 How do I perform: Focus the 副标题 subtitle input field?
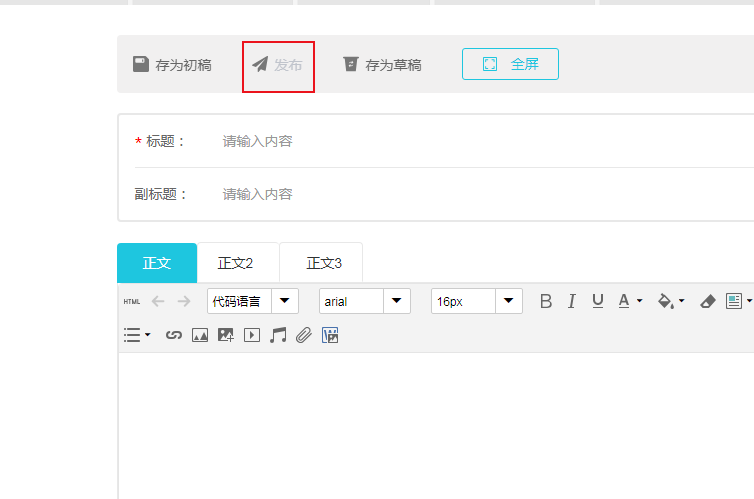point(486,194)
